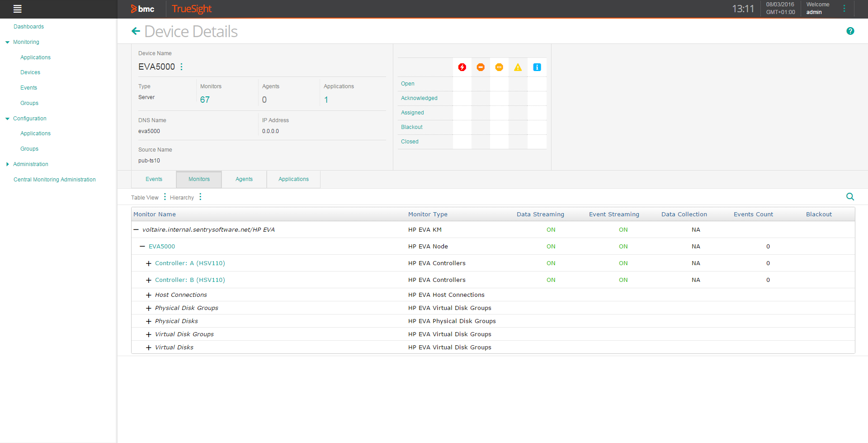The width and height of the screenshot is (868, 443).
Task: Expand the Virtual Disk Groups row
Action: coord(149,334)
